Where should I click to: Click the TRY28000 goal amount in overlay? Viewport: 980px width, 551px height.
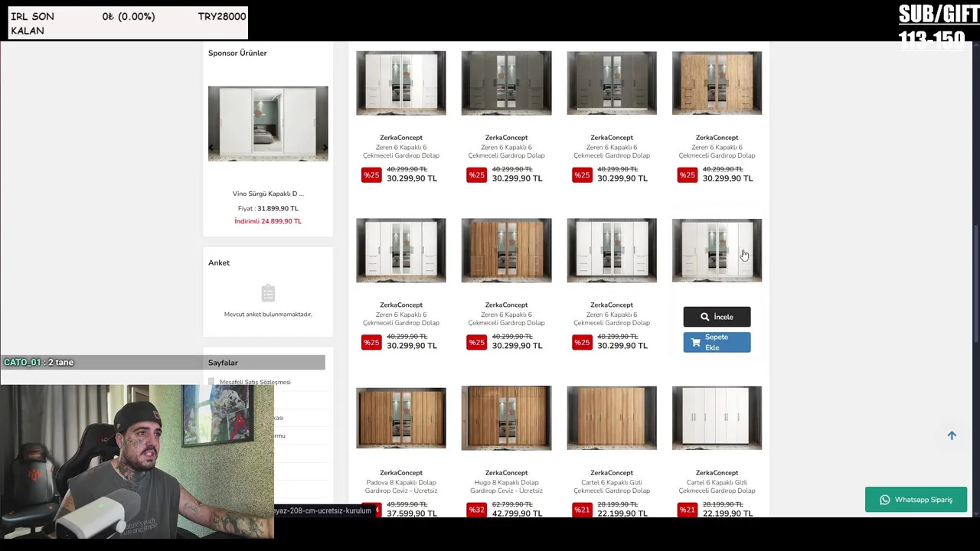pos(222,16)
